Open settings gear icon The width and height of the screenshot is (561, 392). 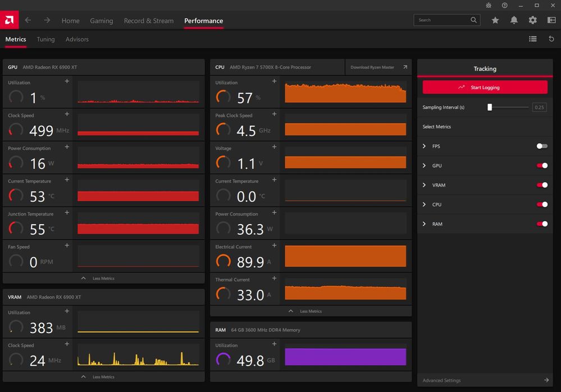[x=533, y=20]
